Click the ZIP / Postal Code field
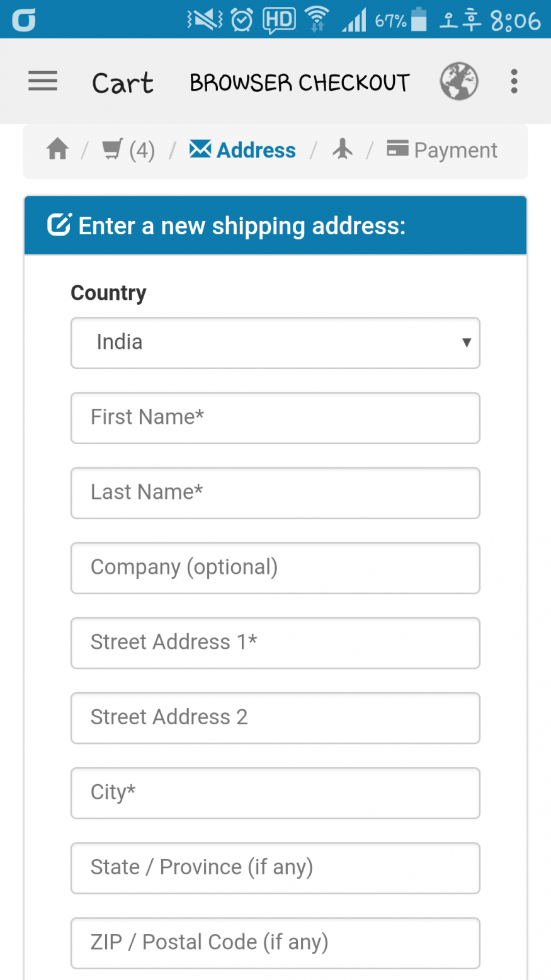551x980 pixels. 275,942
